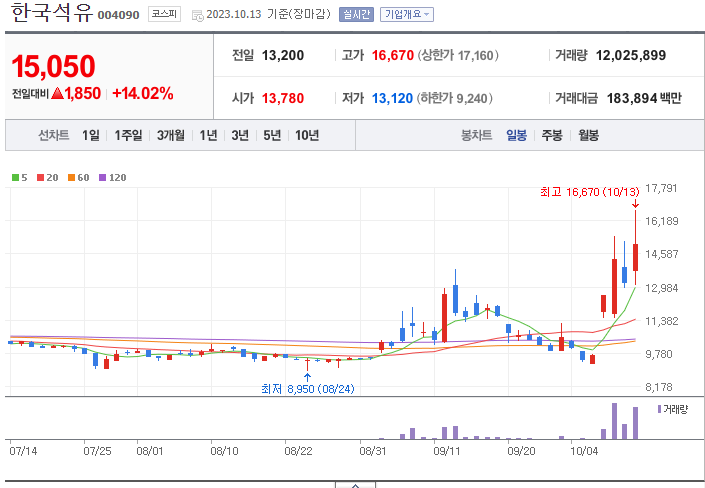This screenshot has width=705, height=488.
Task: Click the 코스피 market badge
Action: [164, 14]
